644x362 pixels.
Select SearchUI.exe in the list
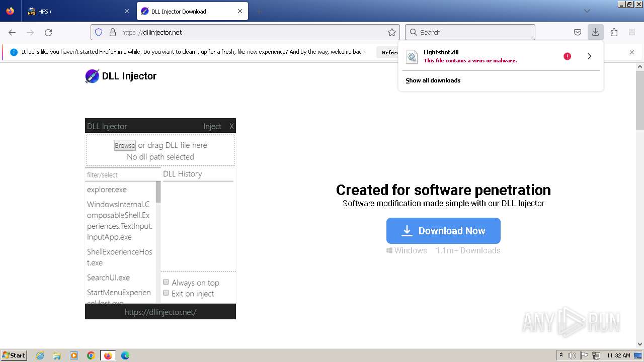(108, 278)
